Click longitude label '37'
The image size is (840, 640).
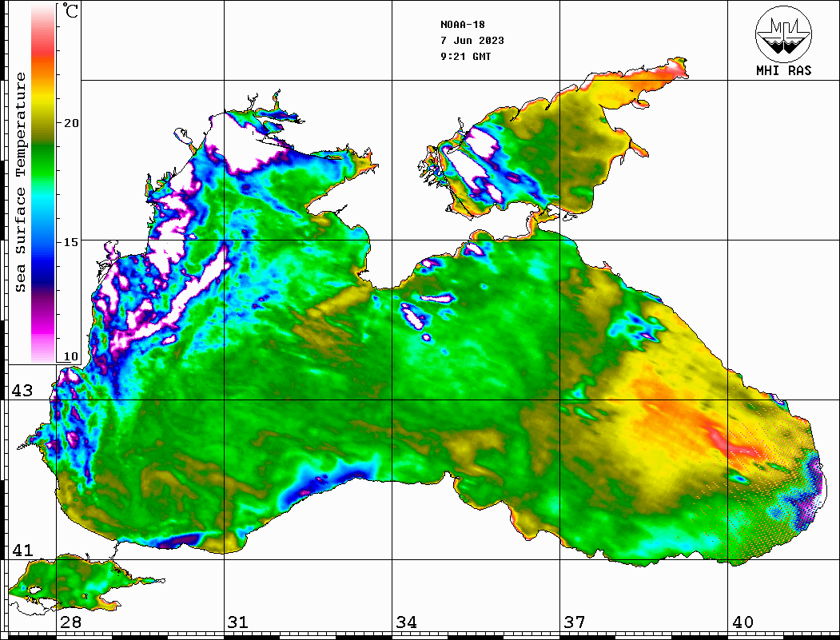tap(575, 622)
